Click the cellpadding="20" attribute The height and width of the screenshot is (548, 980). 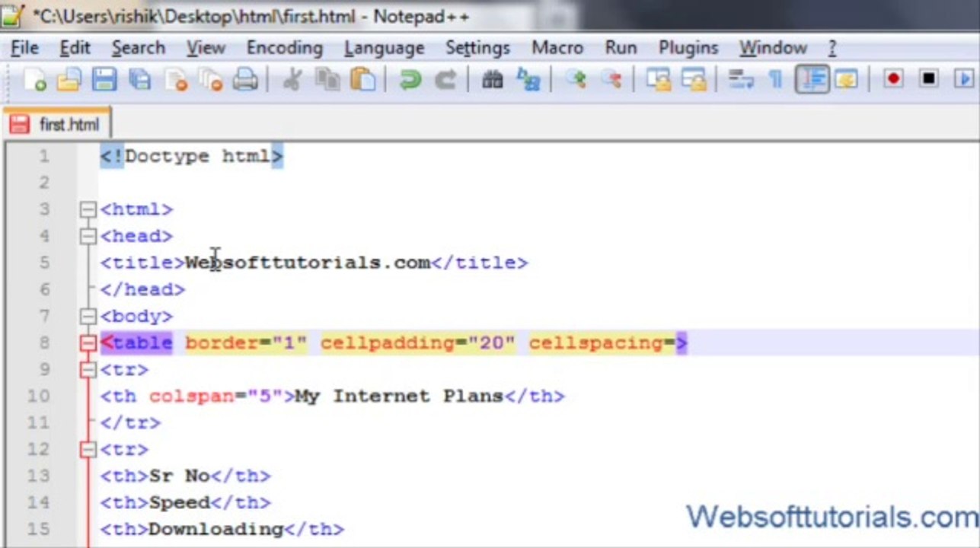click(x=417, y=342)
